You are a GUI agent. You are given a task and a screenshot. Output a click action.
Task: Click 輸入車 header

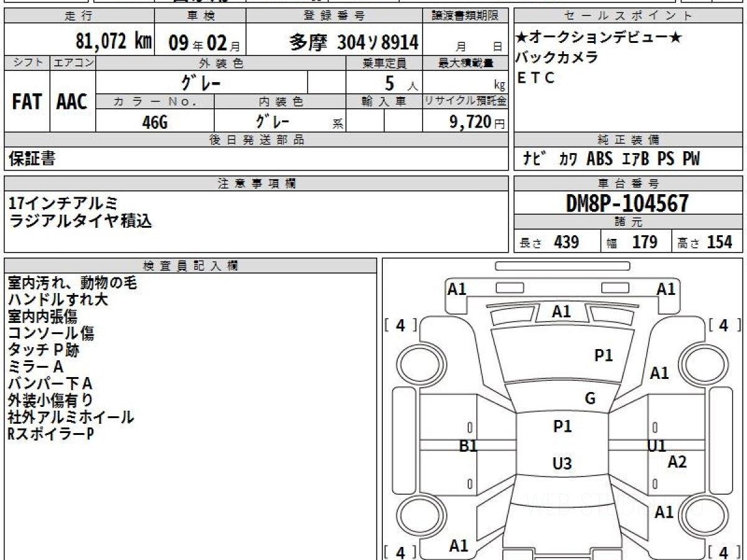(x=384, y=101)
